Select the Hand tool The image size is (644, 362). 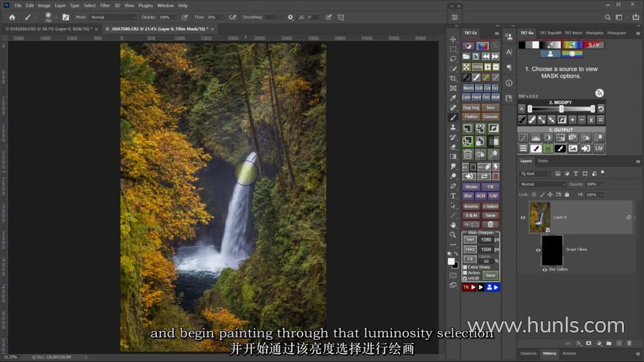click(453, 225)
